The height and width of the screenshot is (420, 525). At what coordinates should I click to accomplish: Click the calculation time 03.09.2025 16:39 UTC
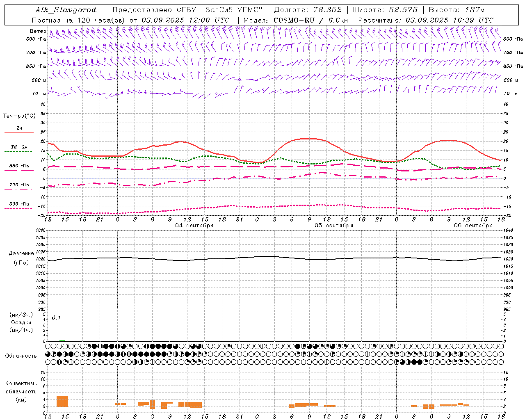coord(450,20)
